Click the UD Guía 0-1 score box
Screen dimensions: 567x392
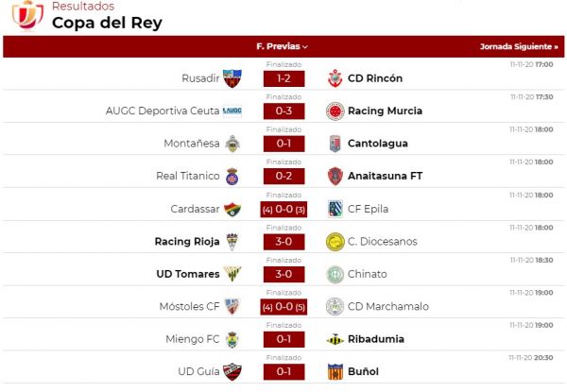coord(283,371)
